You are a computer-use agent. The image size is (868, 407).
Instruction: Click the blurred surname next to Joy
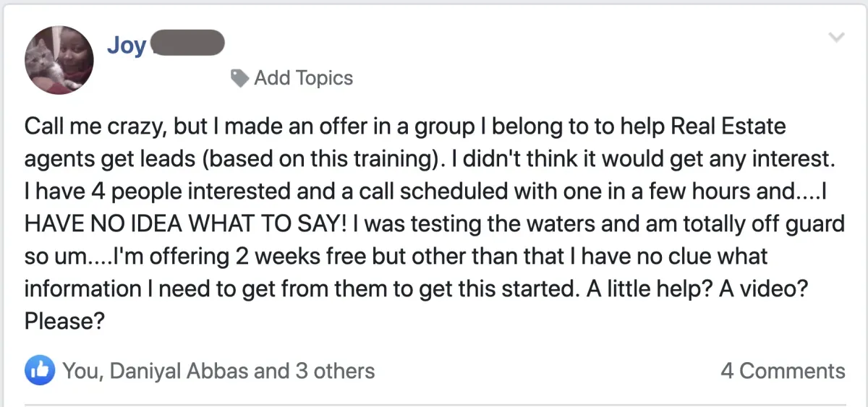point(187,43)
